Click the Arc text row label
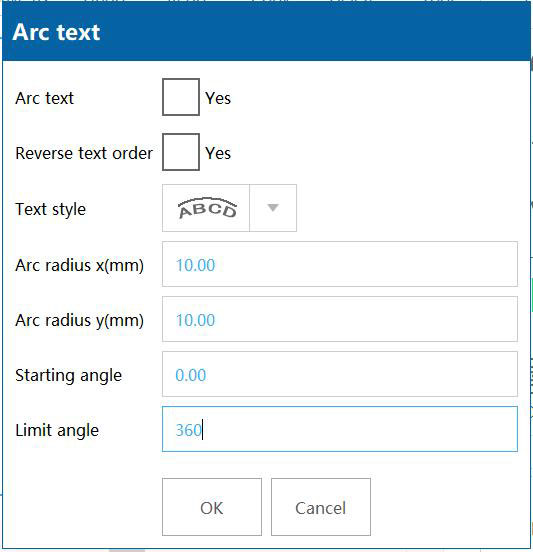533x552 pixels. click(x=45, y=98)
